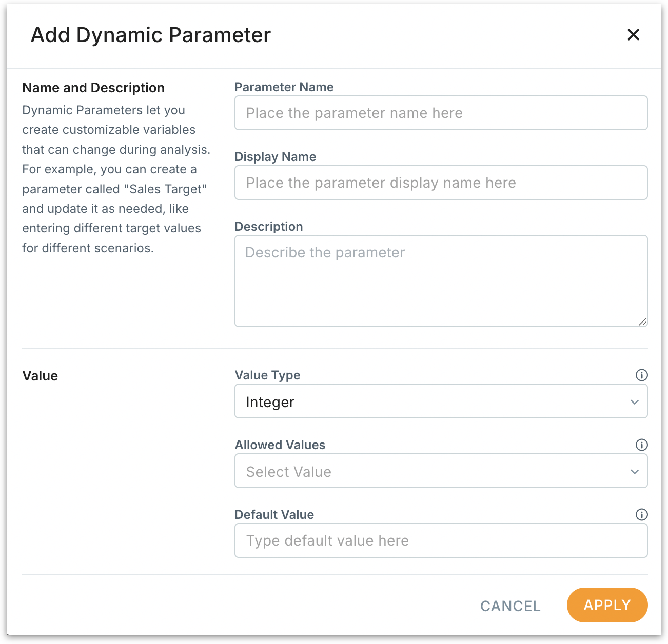Click inside the Description text area
The image size is (668, 644).
click(441, 281)
